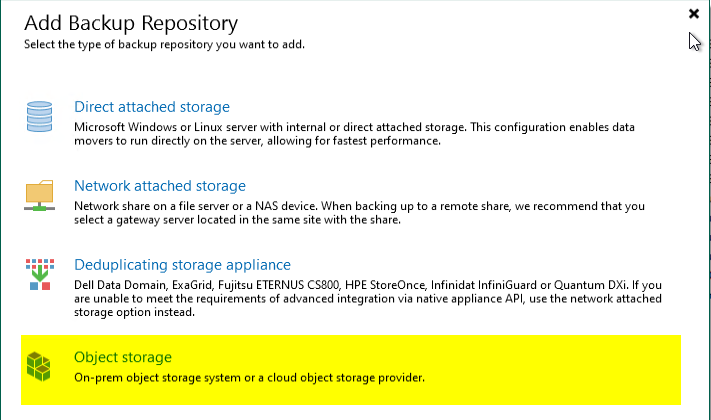Viewport: 711px width, 420px height.
Task: Close the Add Backup Repository dialog
Action: click(x=694, y=14)
